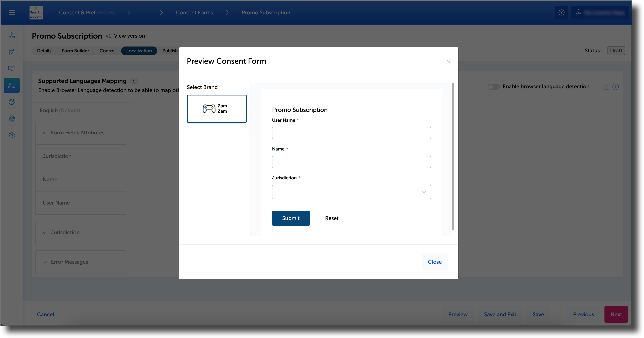The image size is (644, 338).
Task: Open the Publish tab
Action: point(170,51)
